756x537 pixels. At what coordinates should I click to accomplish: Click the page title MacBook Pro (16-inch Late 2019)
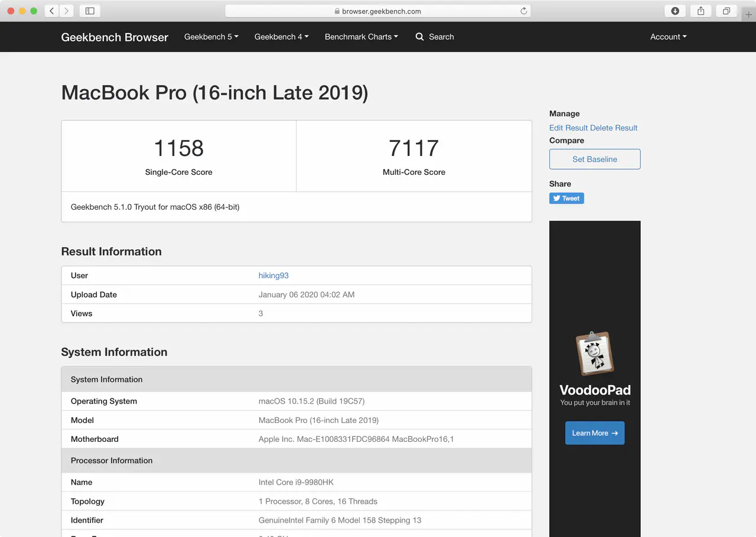click(x=215, y=93)
